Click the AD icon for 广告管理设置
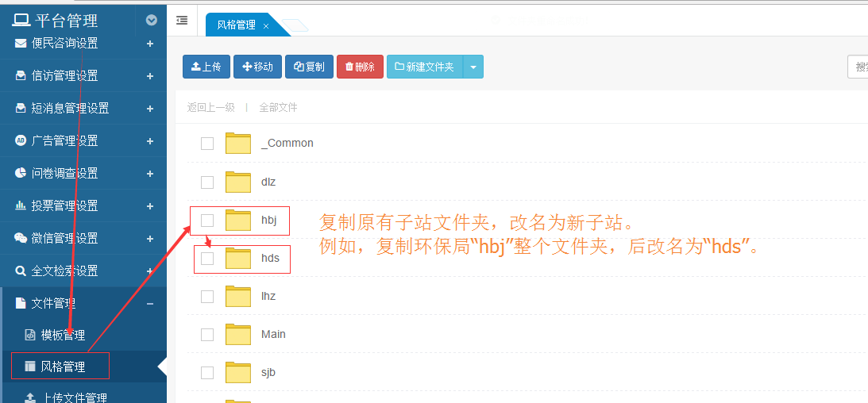The height and width of the screenshot is (403, 868). click(x=21, y=140)
